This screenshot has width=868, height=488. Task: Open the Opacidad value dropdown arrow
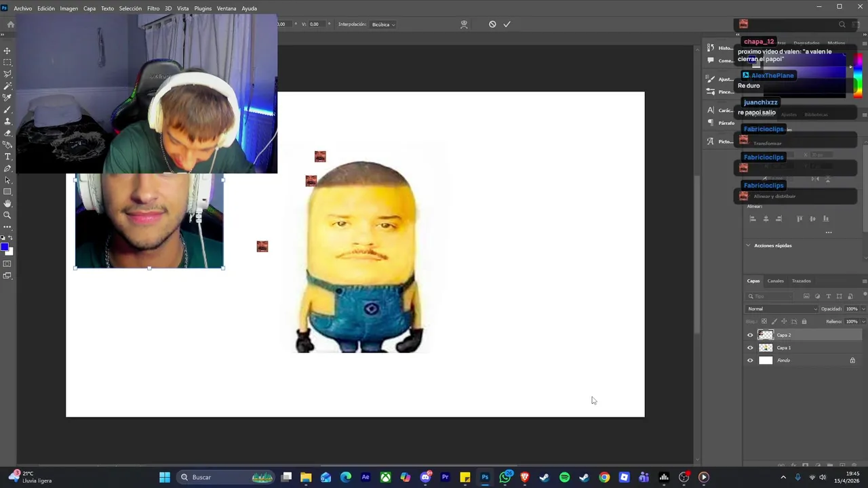pyautogui.click(x=863, y=309)
